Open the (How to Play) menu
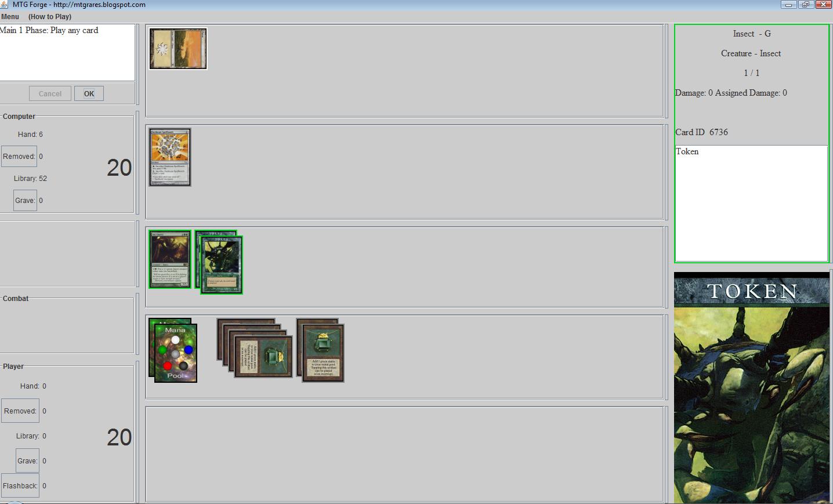Screen dimensions: 833x504 pyautogui.click(x=50, y=17)
